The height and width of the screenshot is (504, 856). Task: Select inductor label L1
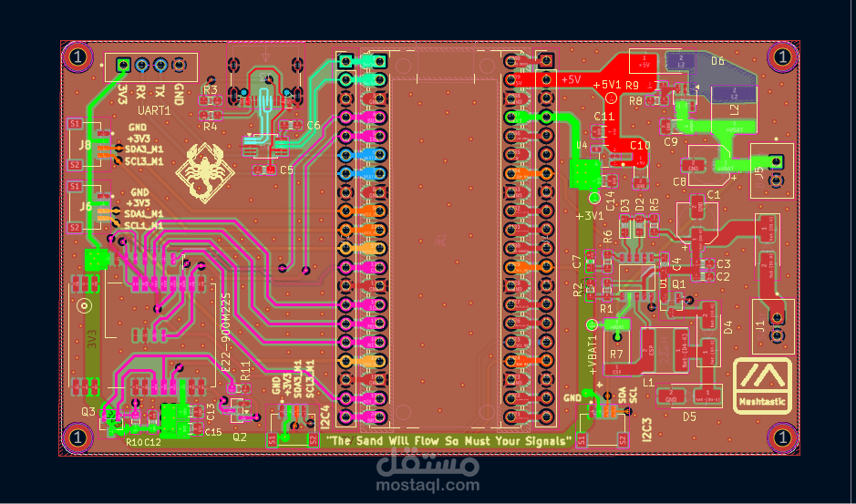point(649,384)
